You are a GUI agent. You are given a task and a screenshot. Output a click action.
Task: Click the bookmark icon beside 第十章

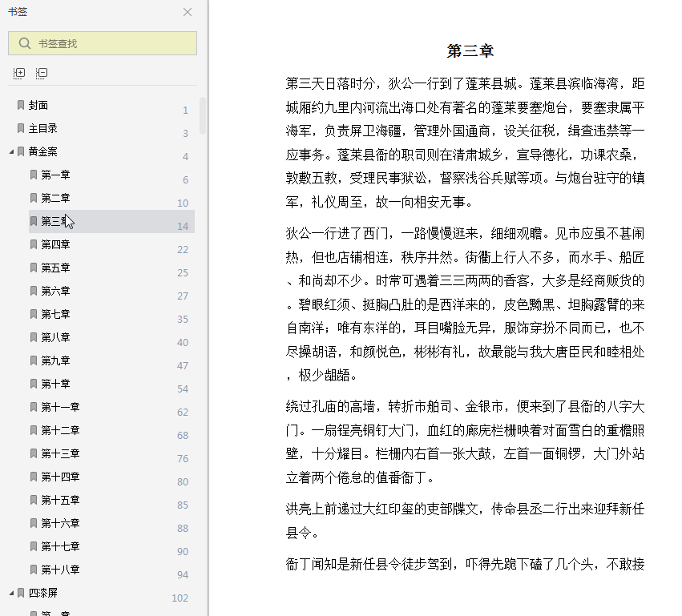(34, 384)
